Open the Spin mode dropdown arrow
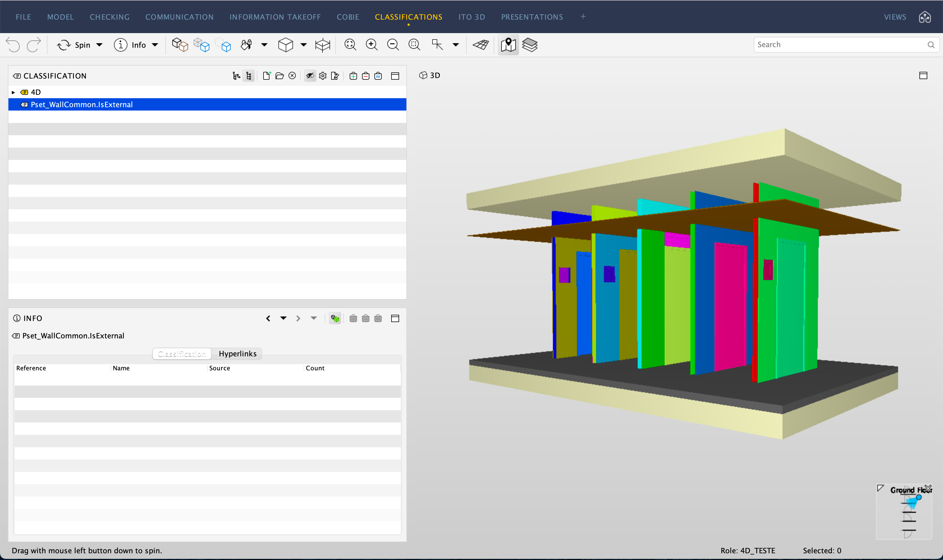The image size is (943, 560). [99, 45]
